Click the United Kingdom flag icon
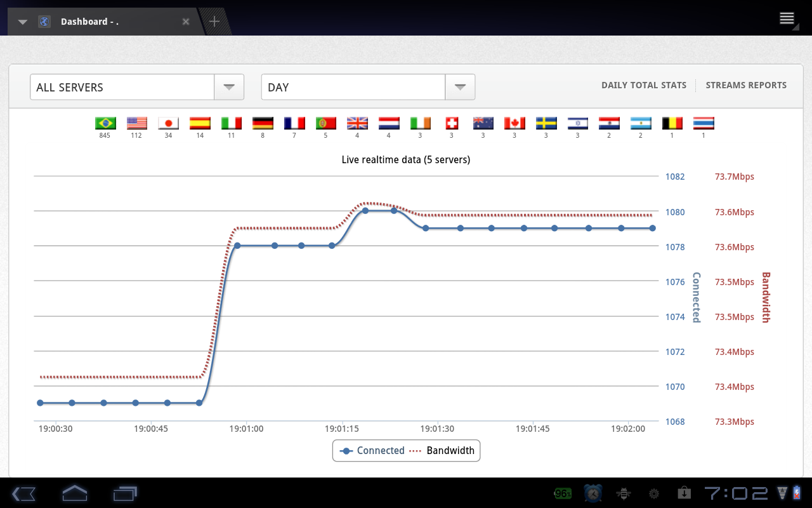 point(357,123)
